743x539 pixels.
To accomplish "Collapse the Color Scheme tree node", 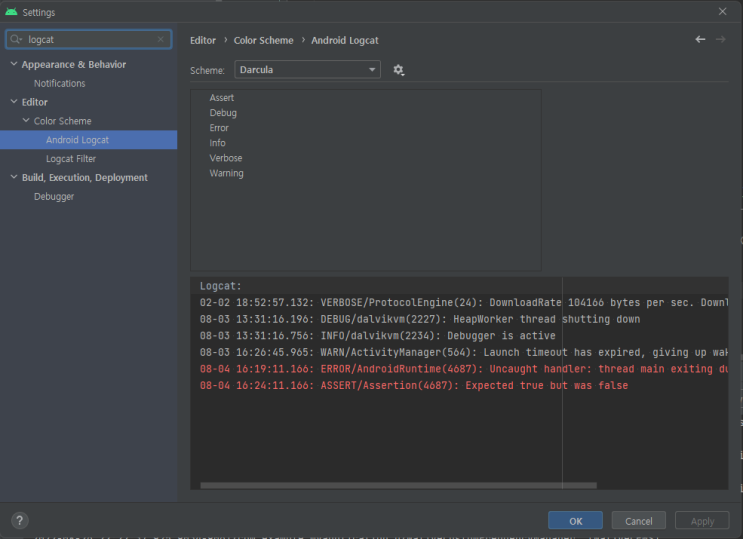I will [26, 120].
